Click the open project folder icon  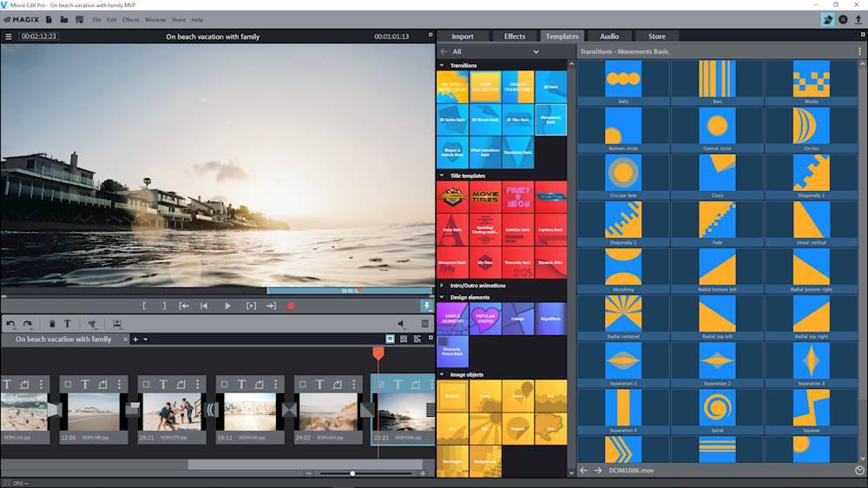click(x=64, y=19)
